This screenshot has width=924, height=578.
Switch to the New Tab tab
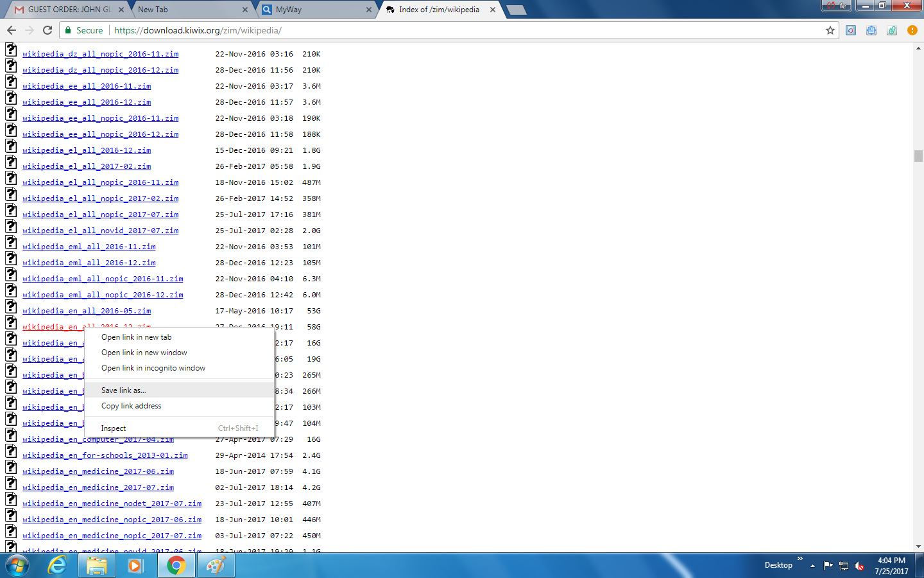click(x=193, y=10)
